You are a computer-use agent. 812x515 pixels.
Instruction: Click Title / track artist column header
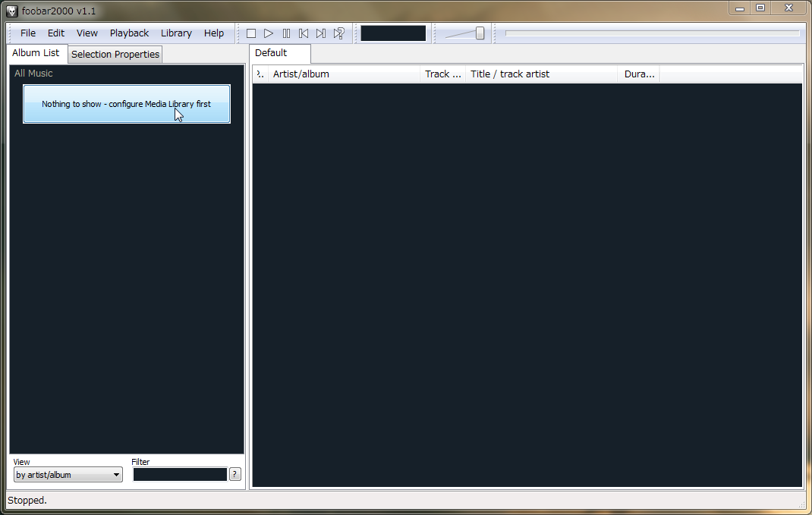(542, 74)
